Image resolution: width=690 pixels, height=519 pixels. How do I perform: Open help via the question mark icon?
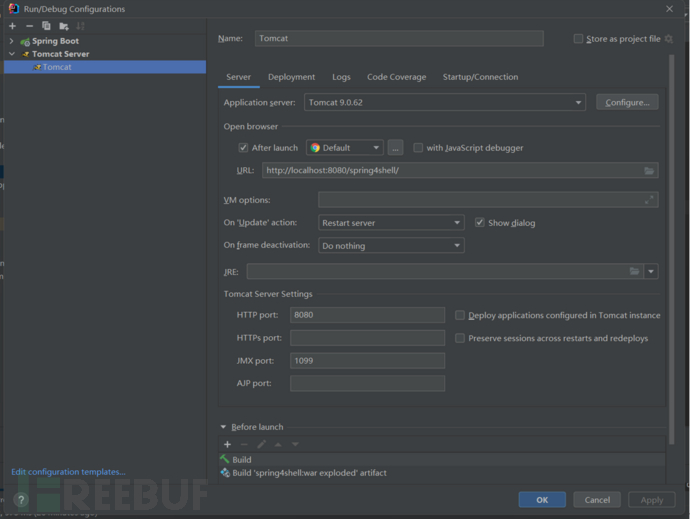(19, 500)
